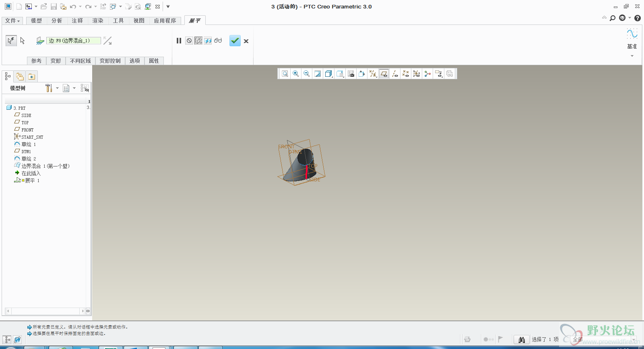Image resolution: width=644 pixels, height=349 pixels.
Task: Switch to the 模型 ribbon tab
Action: pos(36,21)
